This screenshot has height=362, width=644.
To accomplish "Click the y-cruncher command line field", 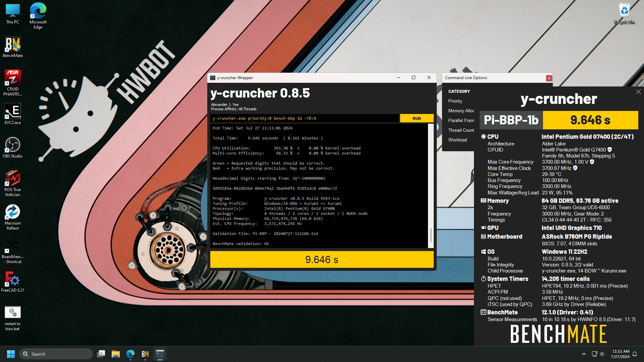I will pyautogui.click(x=305, y=118).
